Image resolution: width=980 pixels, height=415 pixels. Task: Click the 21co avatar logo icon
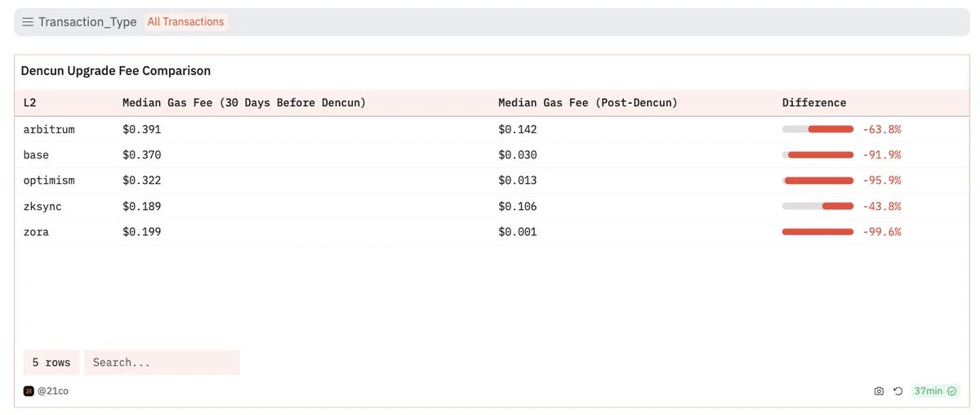coord(29,391)
